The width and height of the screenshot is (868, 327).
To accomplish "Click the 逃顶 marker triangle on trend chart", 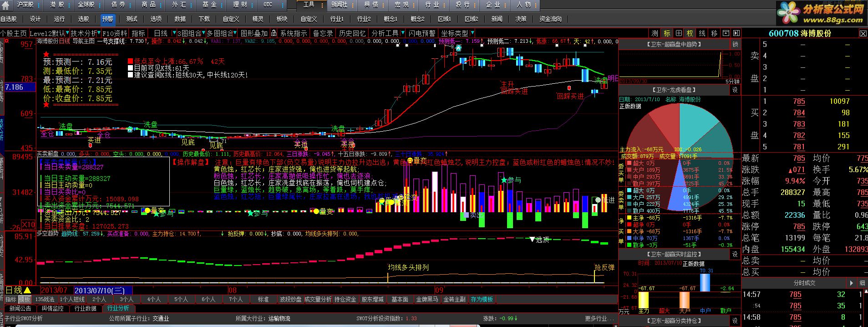I will (532, 239).
